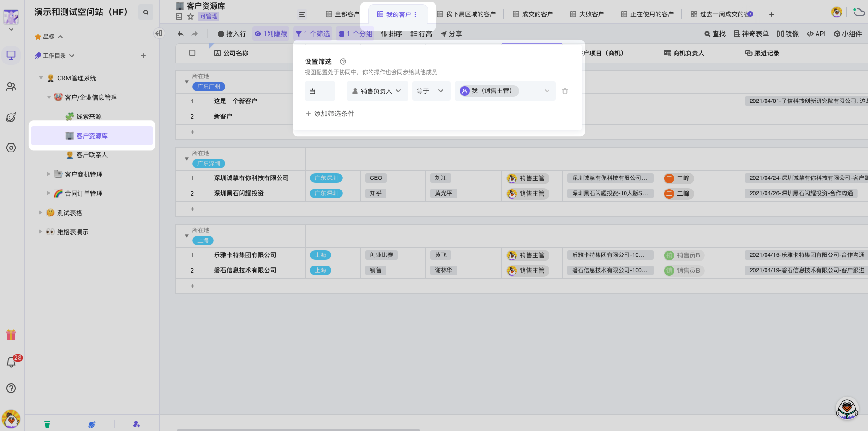This screenshot has width=868, height=431.
Task: Open the gift icon in left sidebar
Action: click(x=11, y=334)
